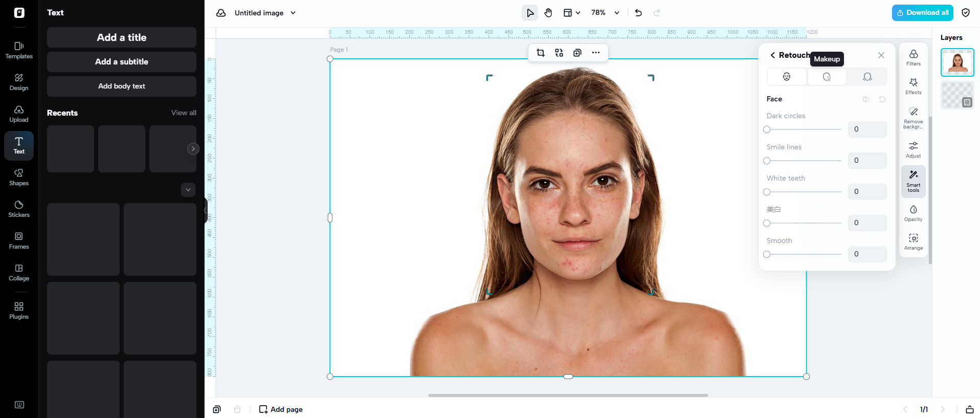
Task: Adjust the White teeth slider
Action: point(804,192)
